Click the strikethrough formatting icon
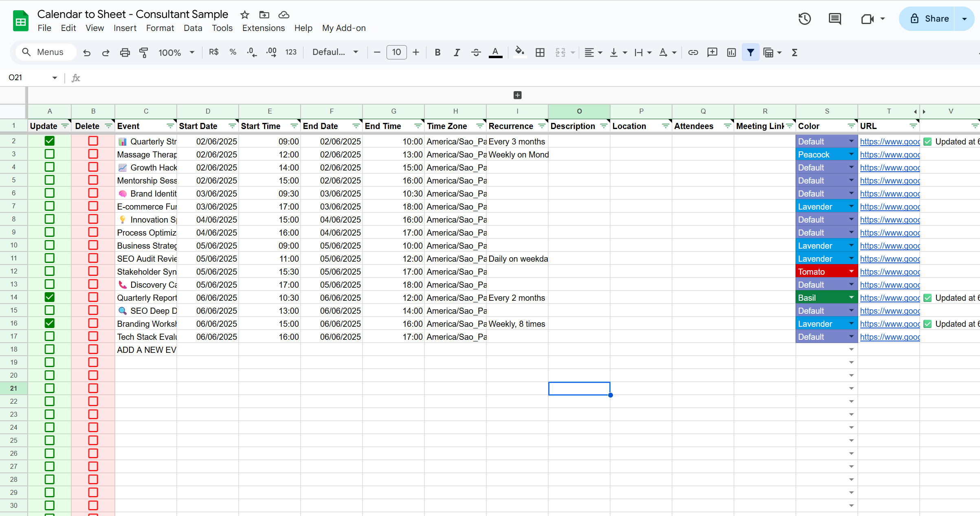Screen dimensions: 980x516 coord(476,52)
